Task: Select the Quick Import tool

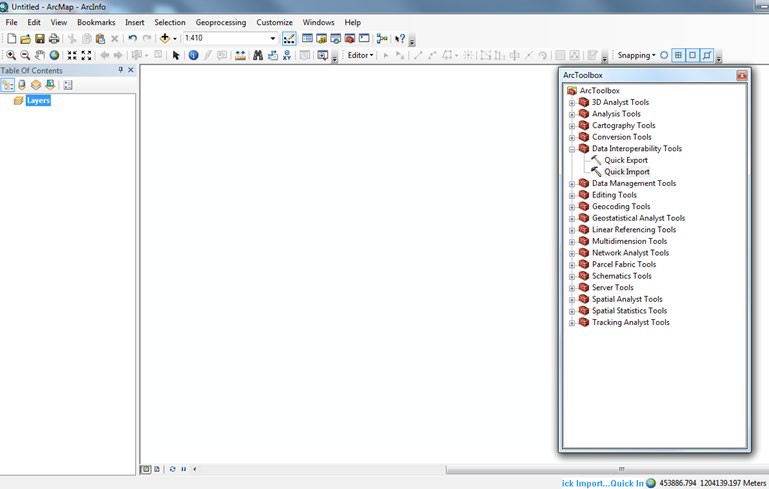Action: point(627,172)
